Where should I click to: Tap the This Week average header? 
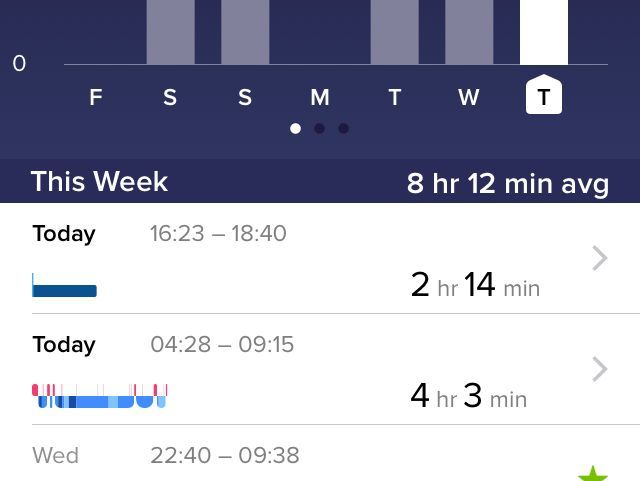click(x=320, y=181)
